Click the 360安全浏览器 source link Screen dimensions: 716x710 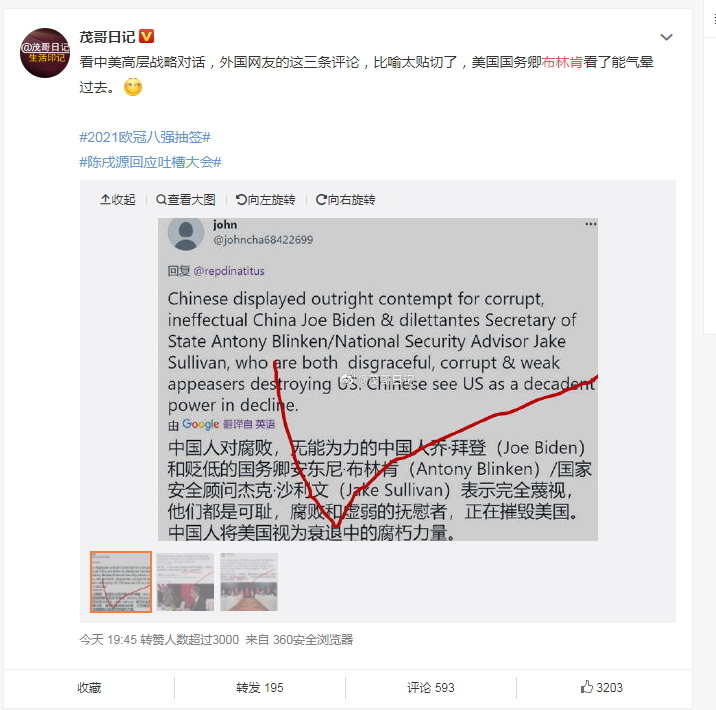point(313,640)
